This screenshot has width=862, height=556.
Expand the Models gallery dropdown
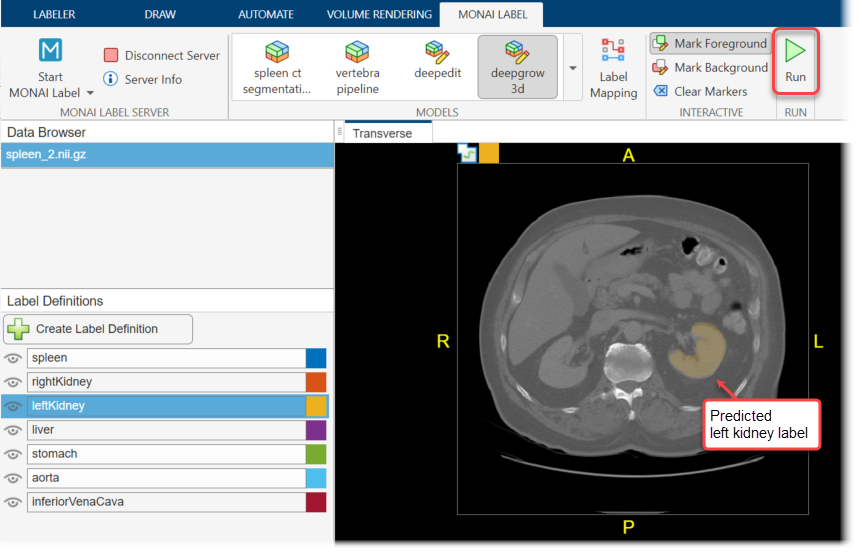point(572,68)
